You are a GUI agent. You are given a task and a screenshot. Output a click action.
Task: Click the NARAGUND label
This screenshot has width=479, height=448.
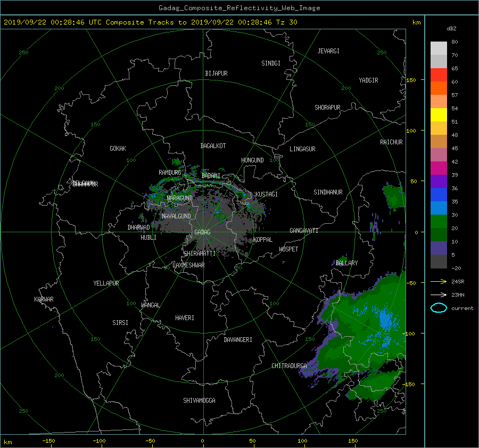pos(180,198)
